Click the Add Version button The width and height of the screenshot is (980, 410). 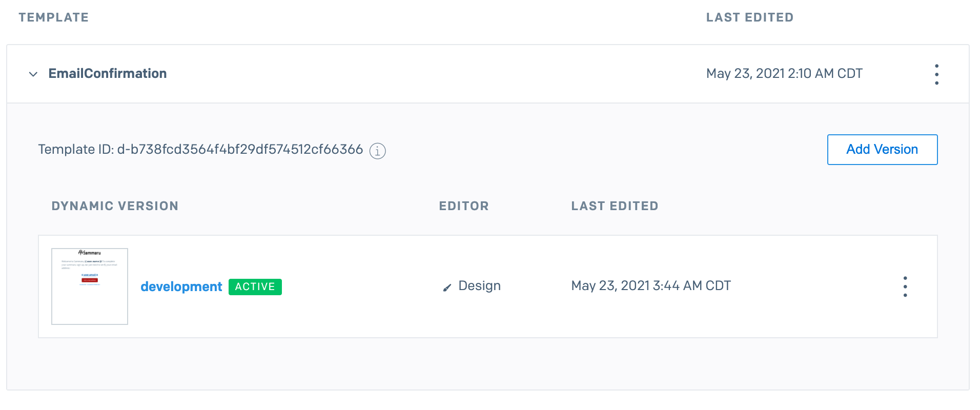(882, 150)
